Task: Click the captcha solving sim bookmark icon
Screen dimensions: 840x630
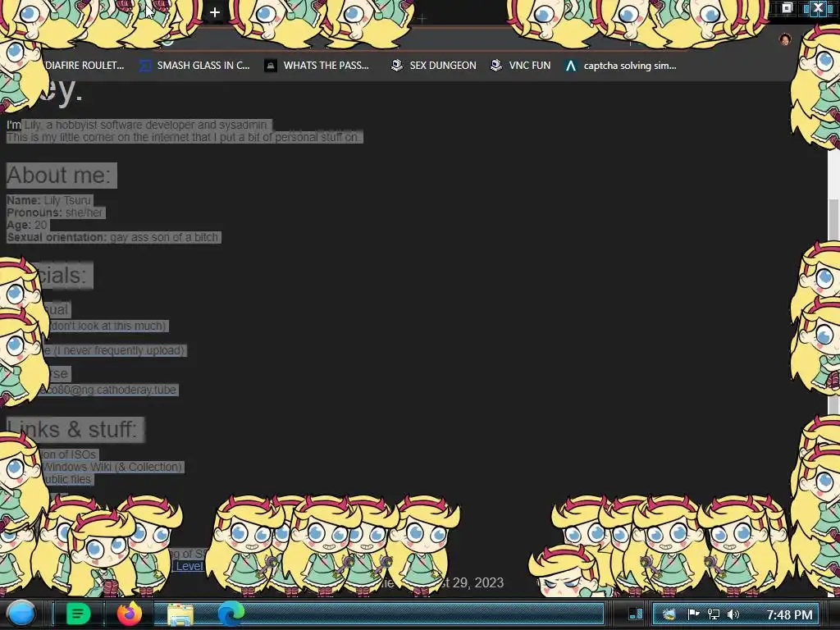Action: pos(571,66)
